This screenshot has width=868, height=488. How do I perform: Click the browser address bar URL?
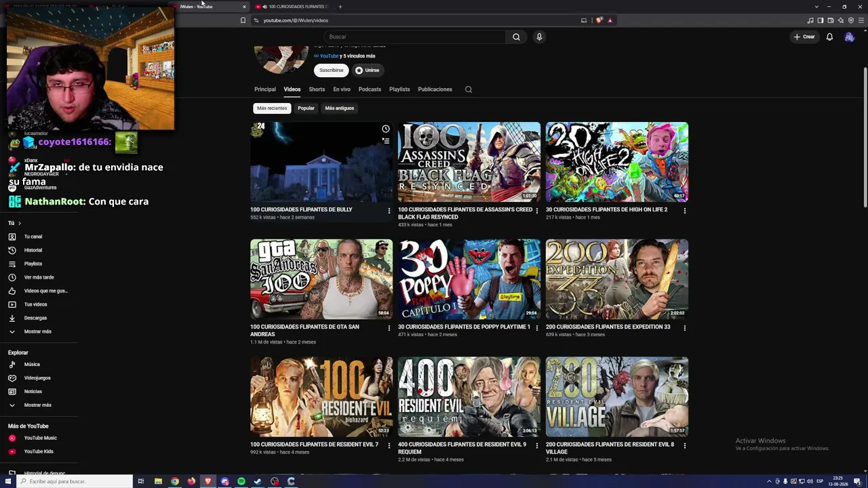tap(296, 20)
